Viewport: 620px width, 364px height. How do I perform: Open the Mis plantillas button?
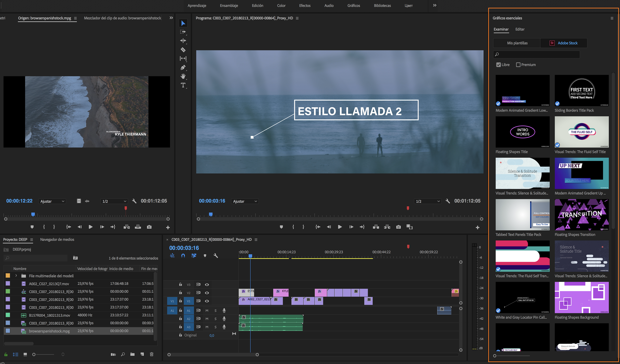[x=517, y=43]
